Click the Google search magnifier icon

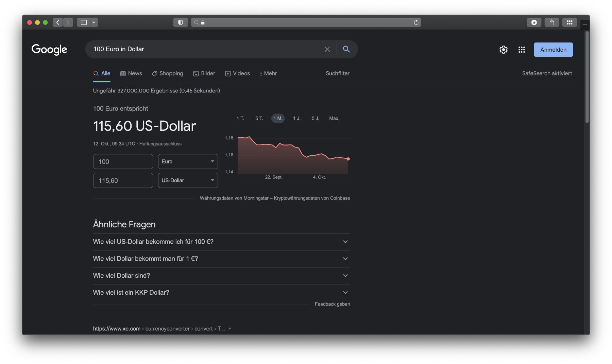pos(346,49)
